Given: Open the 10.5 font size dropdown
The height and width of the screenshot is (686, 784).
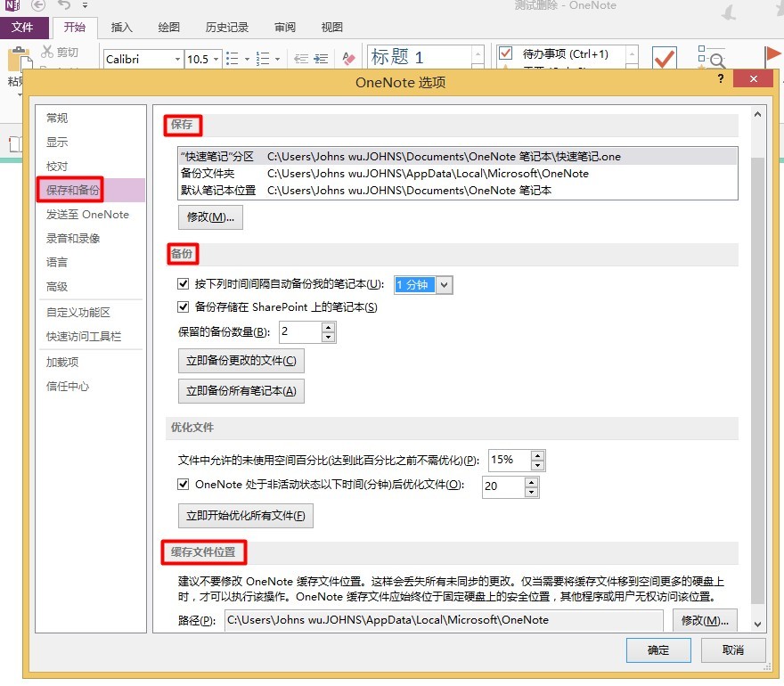Looking at the screenshot, I should point(216,59).
